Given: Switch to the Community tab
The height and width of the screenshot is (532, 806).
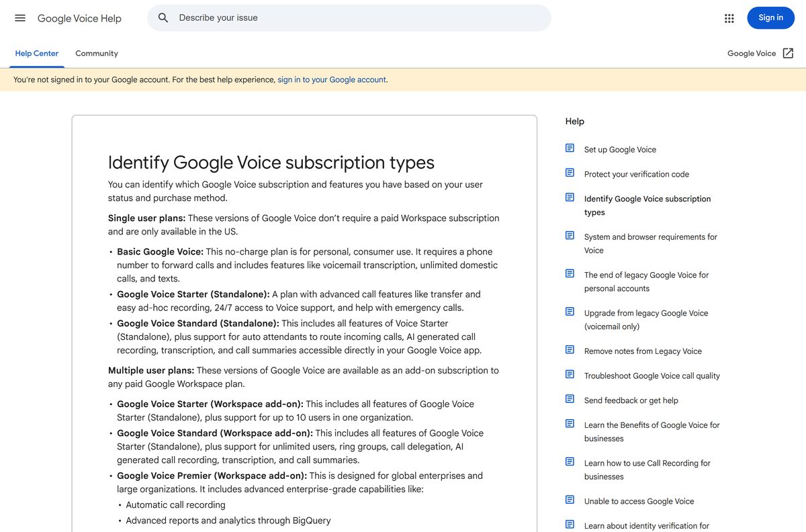Looking at the screenshot, I should pos(97,53).
